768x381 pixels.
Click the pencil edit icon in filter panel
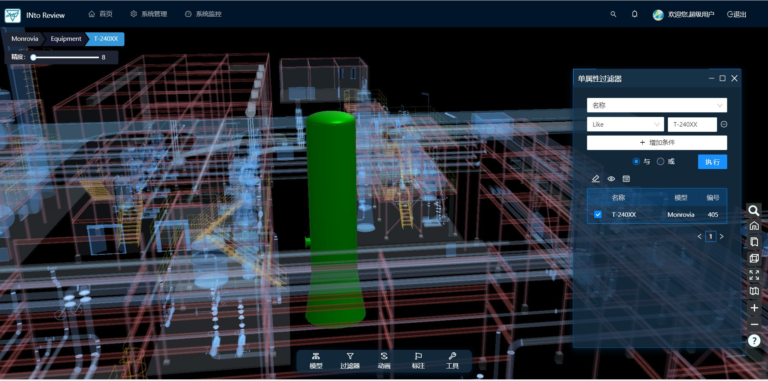[x=596, y=179]
